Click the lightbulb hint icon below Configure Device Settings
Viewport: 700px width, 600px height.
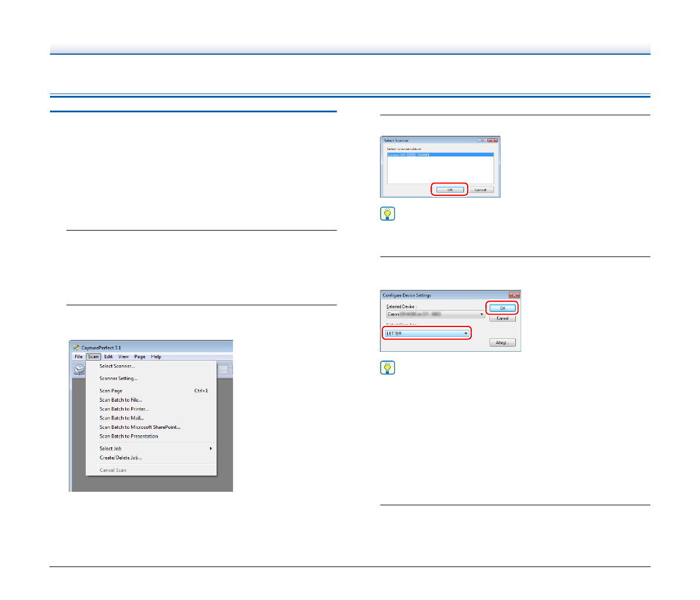(x=388, y=368)
